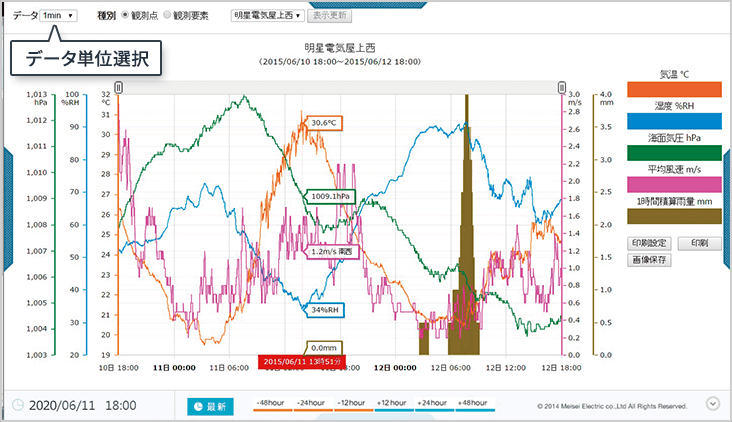
Task: Click the 印刷設定 button
Action: [650, 243]
